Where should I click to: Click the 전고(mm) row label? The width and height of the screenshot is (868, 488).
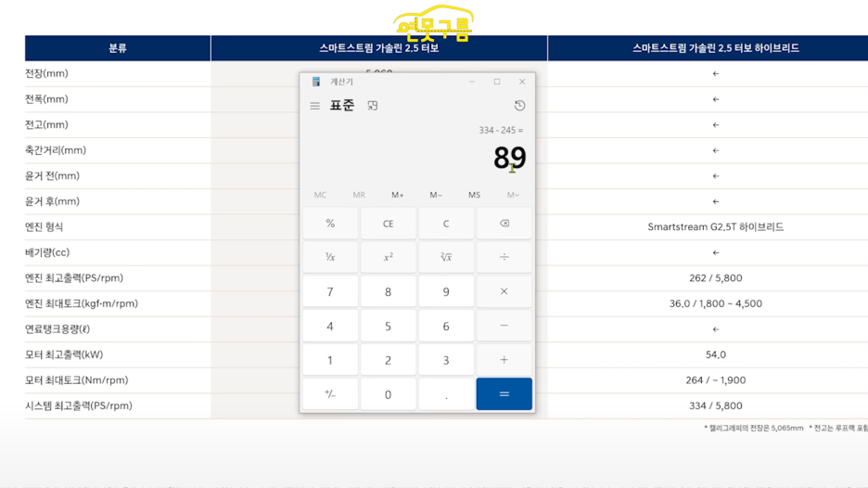pos(46,124)
